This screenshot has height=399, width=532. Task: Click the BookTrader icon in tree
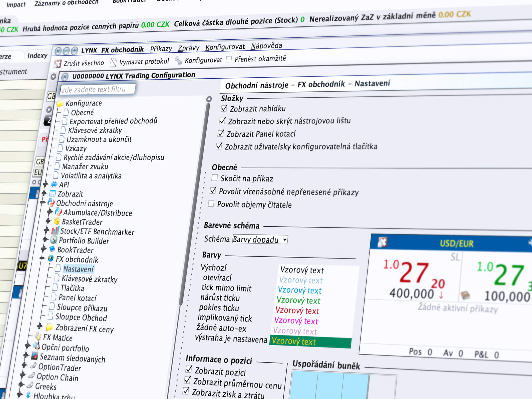click(52, 249)
